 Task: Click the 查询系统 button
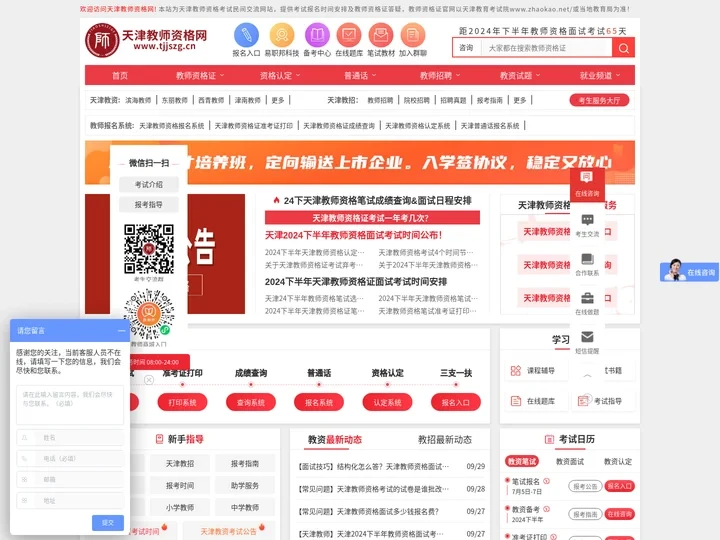251,402
